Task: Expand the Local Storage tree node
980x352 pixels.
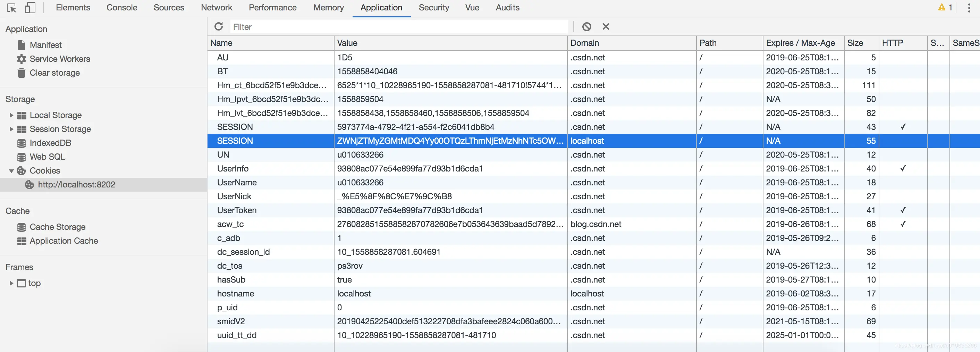Action: pyautogui.click(x=11, y=115)
